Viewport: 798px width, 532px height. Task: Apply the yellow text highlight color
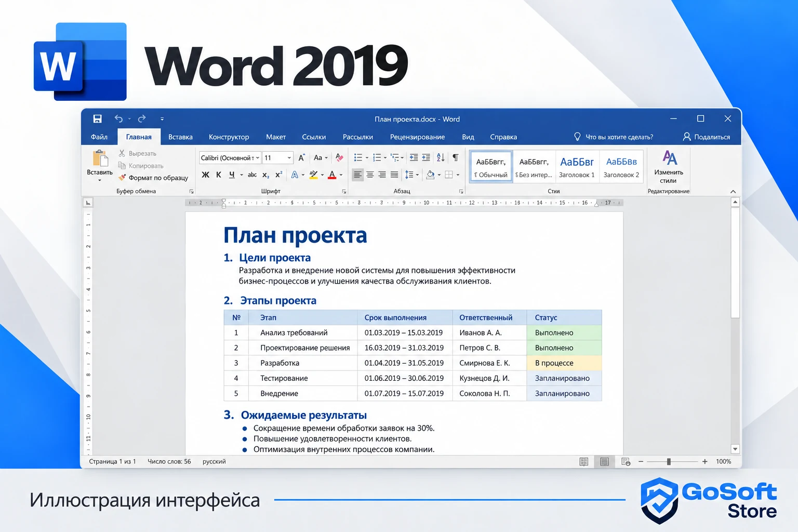click(313, 175)
